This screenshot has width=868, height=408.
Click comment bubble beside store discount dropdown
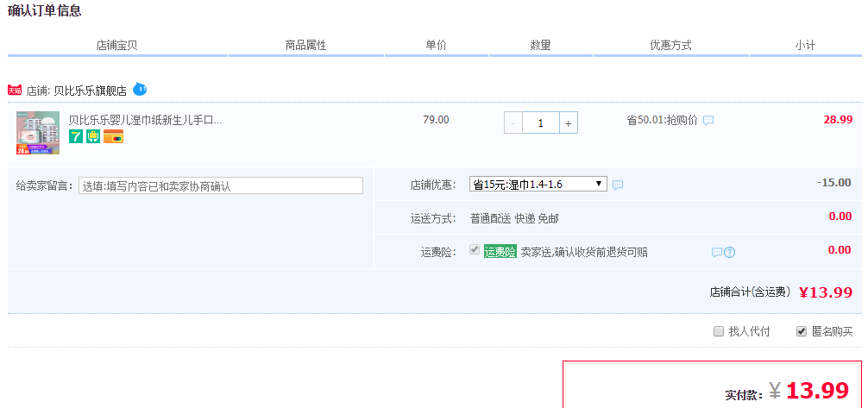click(x=618, y=185)
